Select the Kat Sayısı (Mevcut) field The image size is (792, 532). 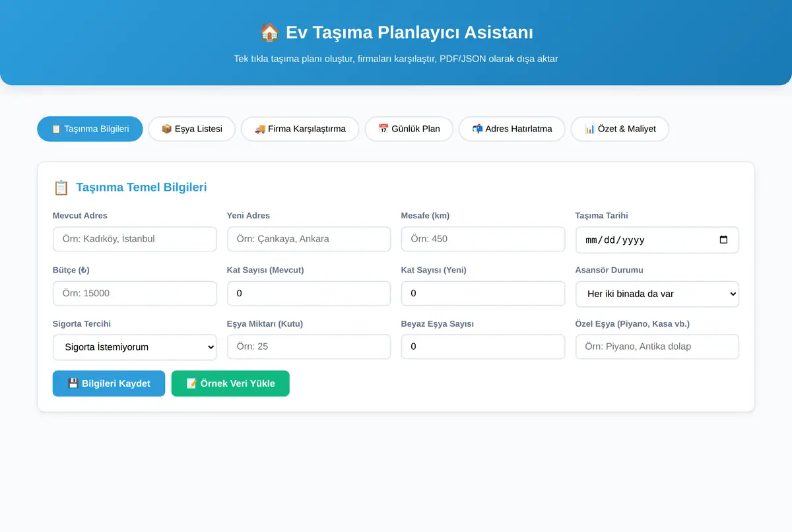tap(309, 293)
